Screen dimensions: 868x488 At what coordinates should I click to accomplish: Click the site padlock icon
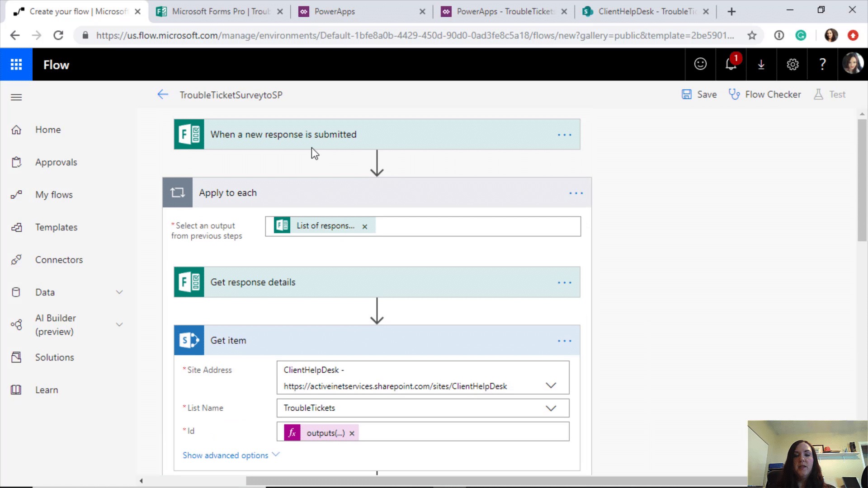tap(85, 35)
